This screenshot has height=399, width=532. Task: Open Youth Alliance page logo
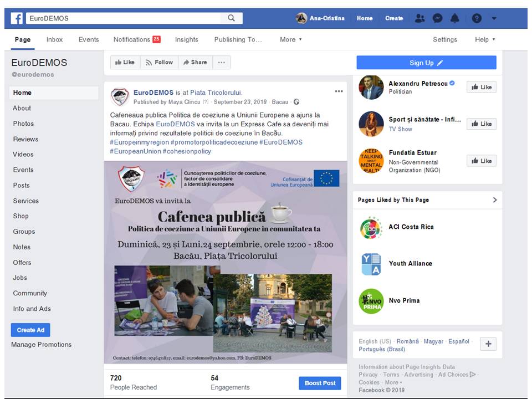tap(371, 264)
